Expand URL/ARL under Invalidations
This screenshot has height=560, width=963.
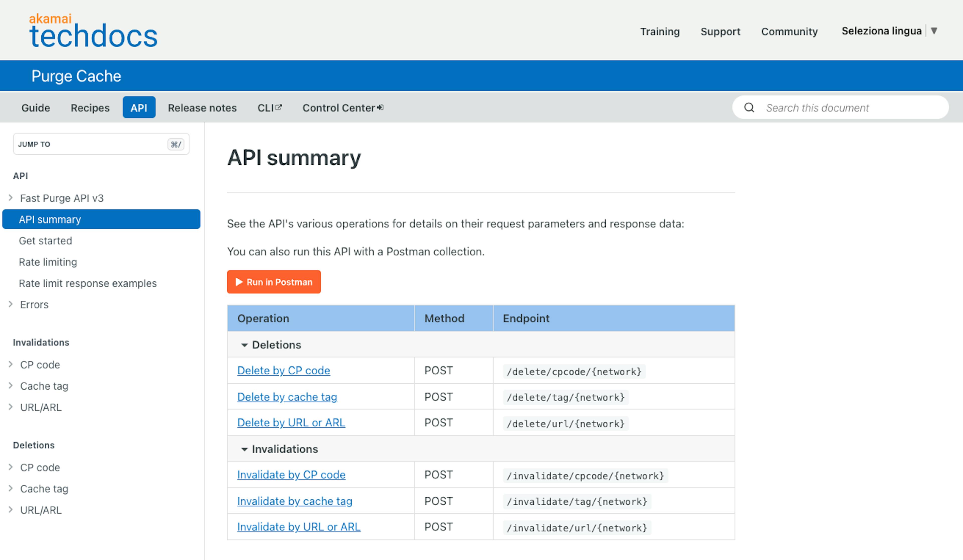coord(11,407)
